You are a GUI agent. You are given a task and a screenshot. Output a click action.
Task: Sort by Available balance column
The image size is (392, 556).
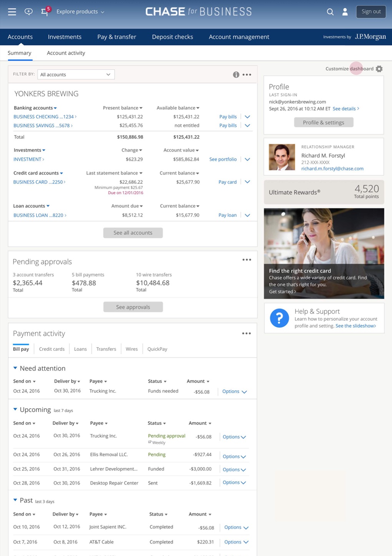(x=178, y=108)
